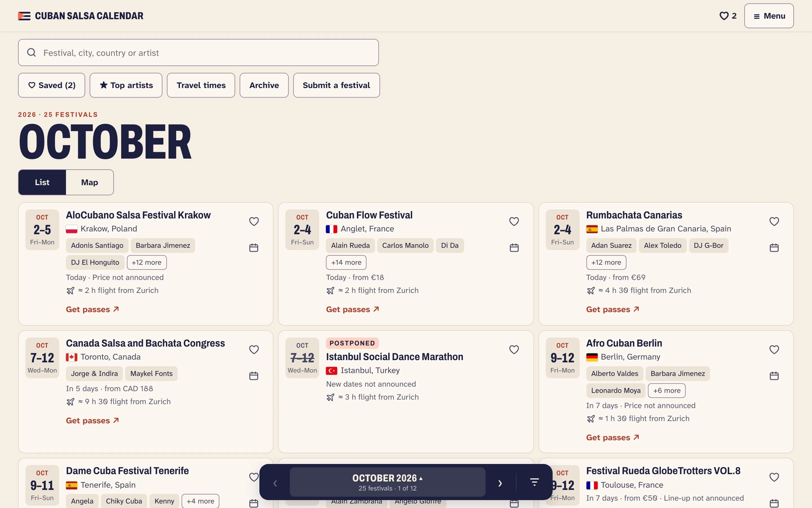Show +12 more artists for Rumbachata Canarias
This screenshot has height=508, width=812.
click(606, 262)
